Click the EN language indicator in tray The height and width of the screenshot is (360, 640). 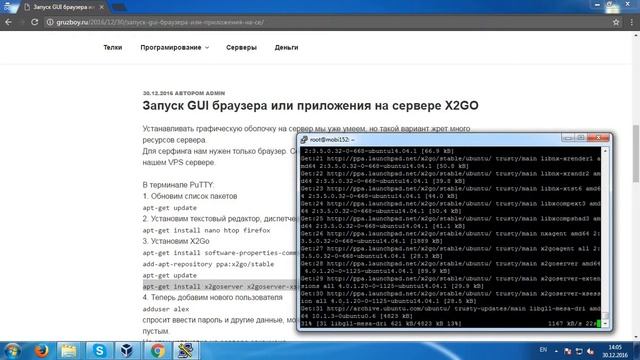543,350
